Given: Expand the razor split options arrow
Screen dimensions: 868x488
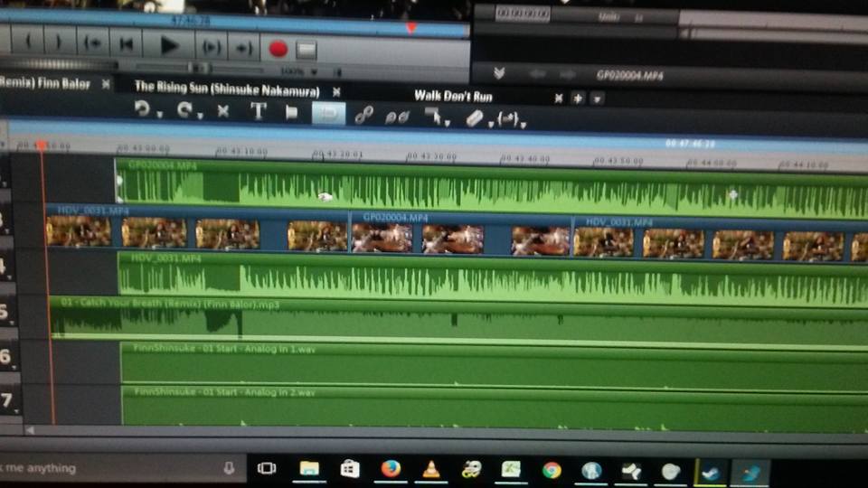Looking at the screenshot, I should coord(490,125).
